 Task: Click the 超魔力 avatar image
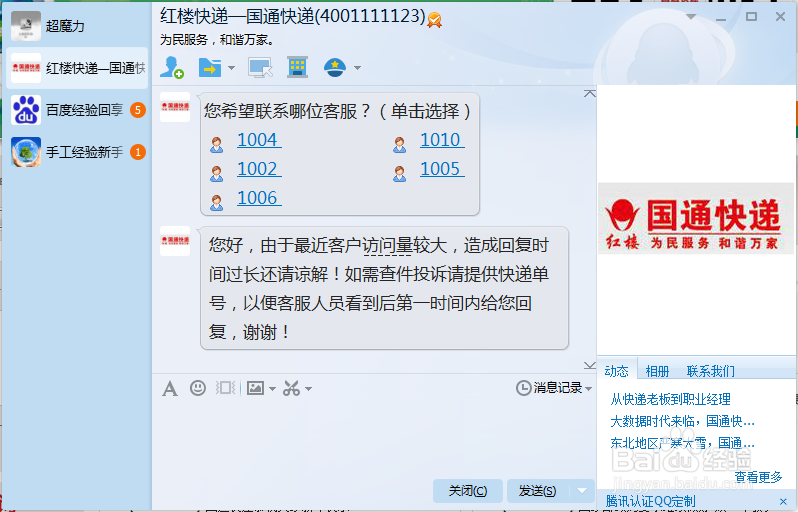point(26,26)
